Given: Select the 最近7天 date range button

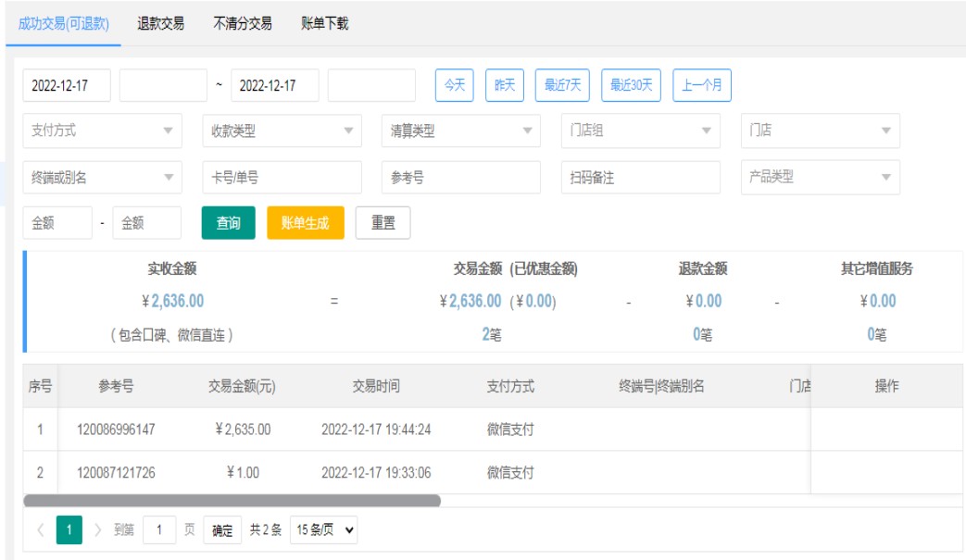Looking at the screenshot, I should (562, 85).
